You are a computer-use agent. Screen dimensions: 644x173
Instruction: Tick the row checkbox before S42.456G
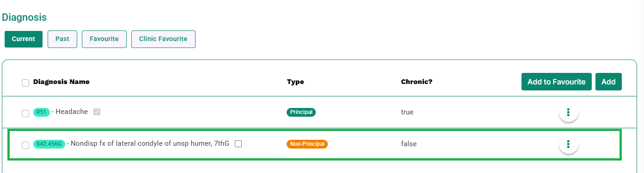pyautogui.click(x=25, y=145)
